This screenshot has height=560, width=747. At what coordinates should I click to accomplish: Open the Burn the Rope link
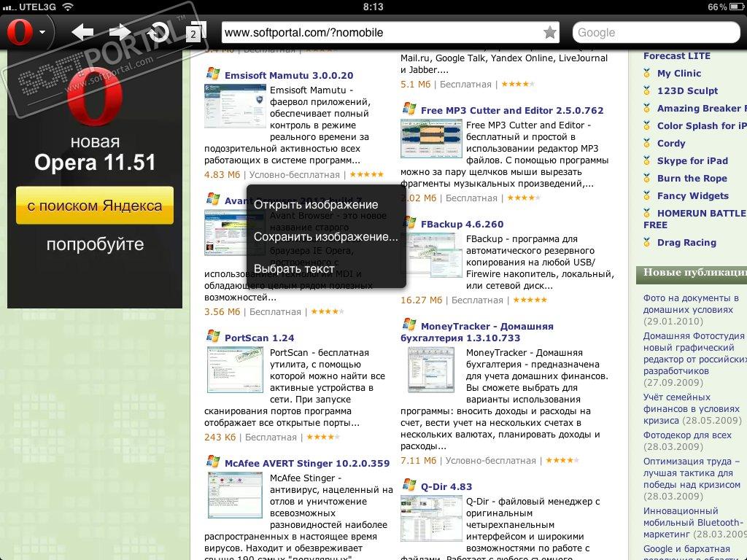(692, 179)
